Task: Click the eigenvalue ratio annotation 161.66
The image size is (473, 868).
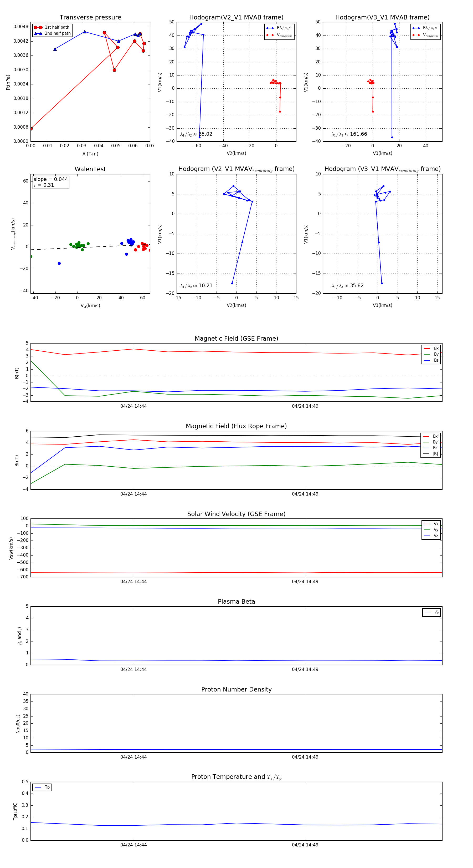Action: pyautogui.click(x=349, y=134)
